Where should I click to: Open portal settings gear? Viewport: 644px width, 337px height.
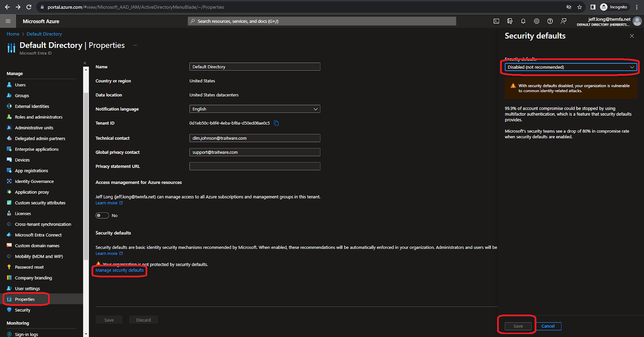pos(537,21)
